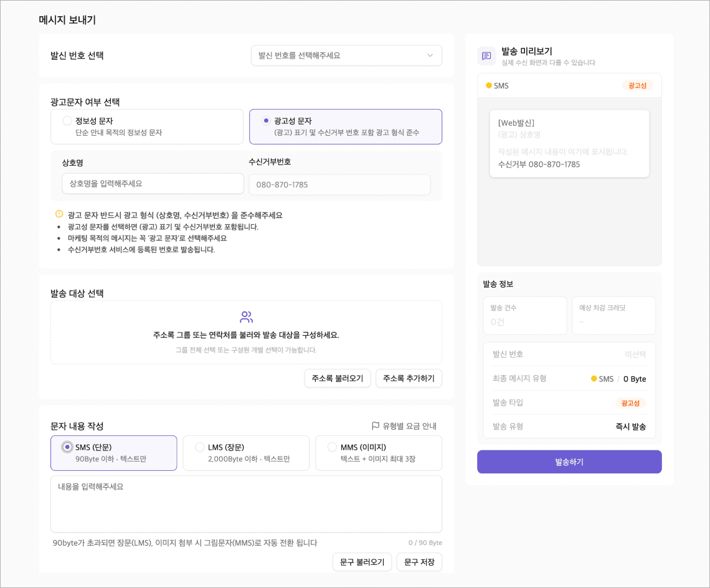The height and width of the screenshot is (588, 710).
Task: Click the 90byte가 초과되면 auto-convert notice
Action: tap(185, 543)
